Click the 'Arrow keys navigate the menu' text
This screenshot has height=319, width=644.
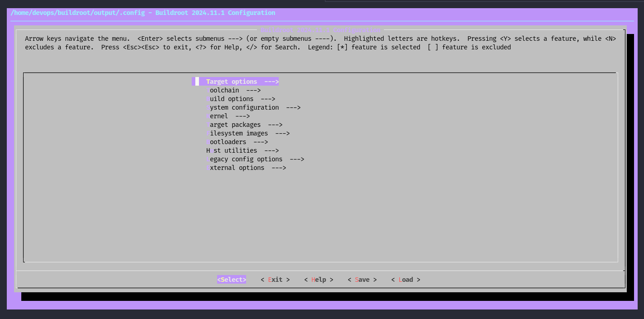(77, 39)
